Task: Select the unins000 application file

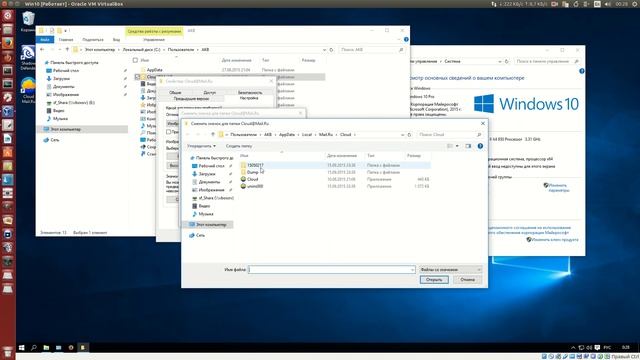Action: coord(255,186)
